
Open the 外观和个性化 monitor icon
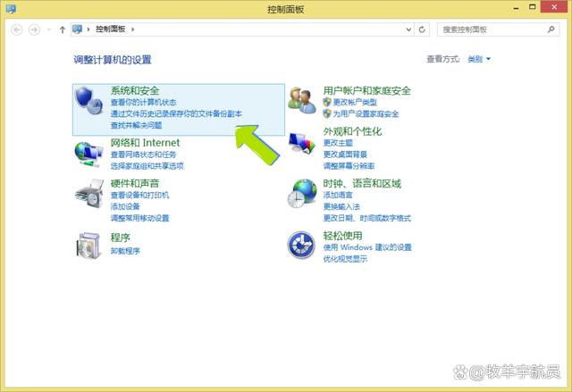pyautogui.click(x=301, y=143)
